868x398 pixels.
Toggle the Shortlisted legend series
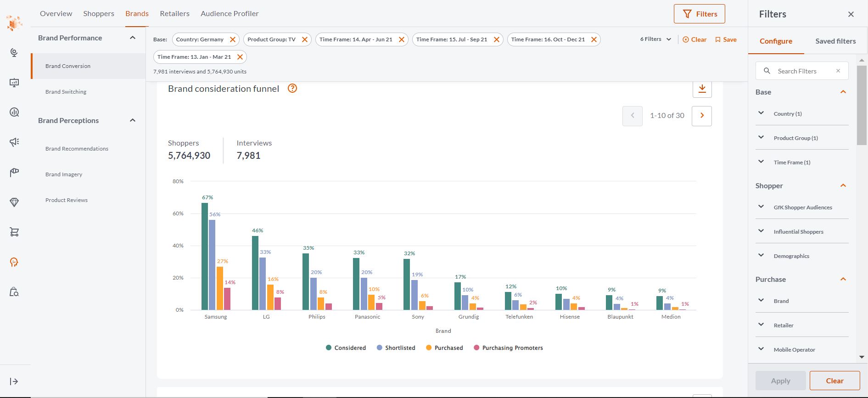pyautogui.click(x=396, y=348)
